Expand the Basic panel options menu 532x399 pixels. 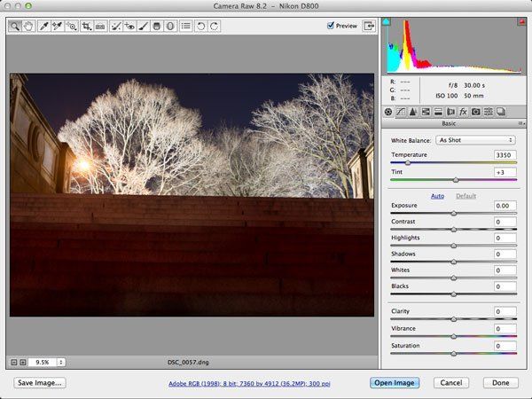pyautogui.click(x=521, y=123)
